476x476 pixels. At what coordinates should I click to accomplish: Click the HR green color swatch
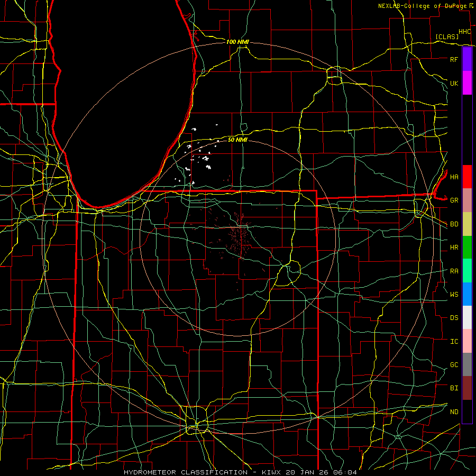(x=467, y=248)
